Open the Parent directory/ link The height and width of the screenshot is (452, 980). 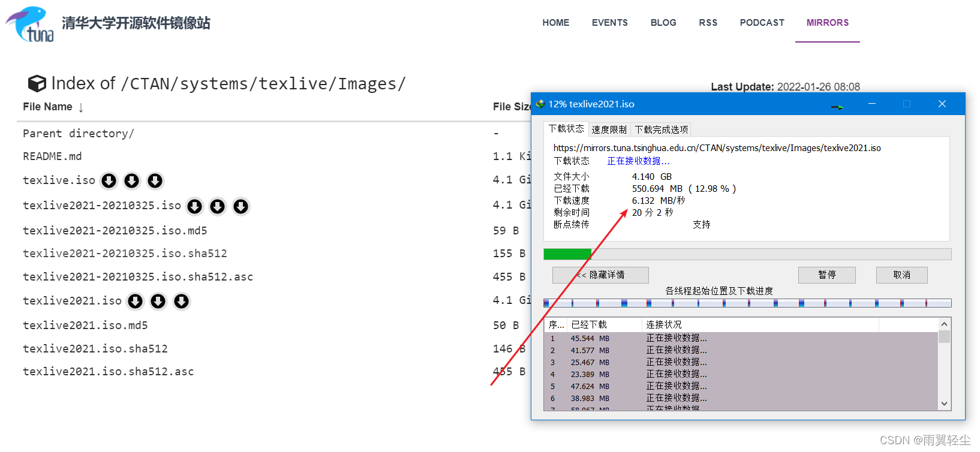click(79, 134)
